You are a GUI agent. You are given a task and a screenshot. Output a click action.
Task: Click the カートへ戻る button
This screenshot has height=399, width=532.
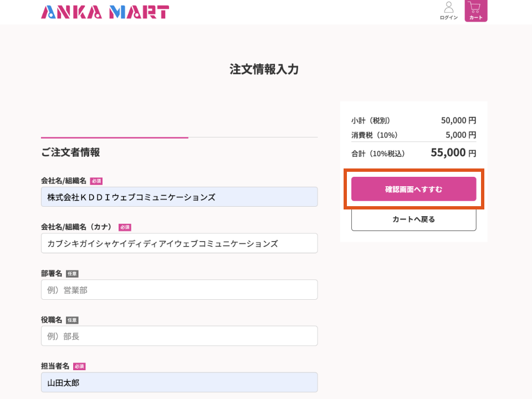pos(413,219)
